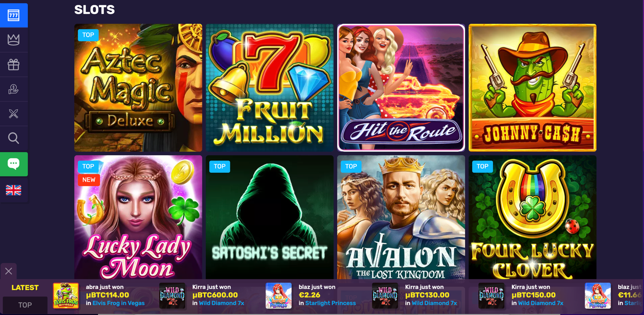This screenshot has width=644, height=315.
Task: Launch the Johnny Cash slot
Action: click(533, 88)
